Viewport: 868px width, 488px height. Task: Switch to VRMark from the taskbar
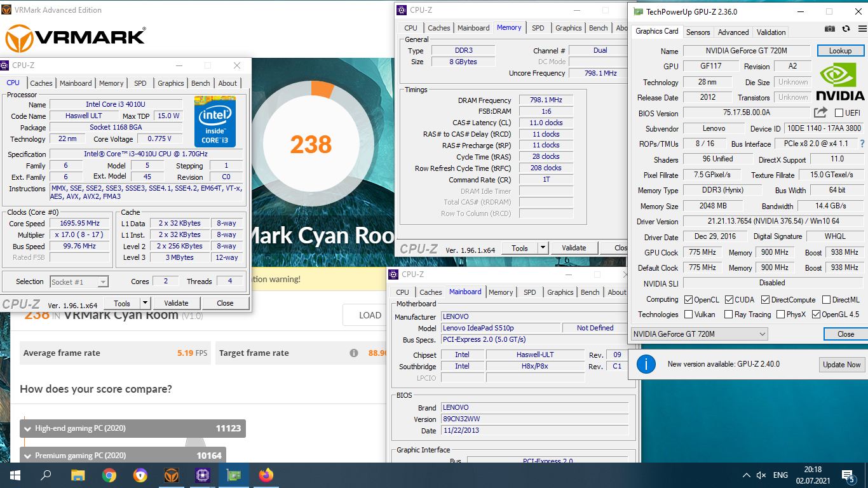coord(171,475)
